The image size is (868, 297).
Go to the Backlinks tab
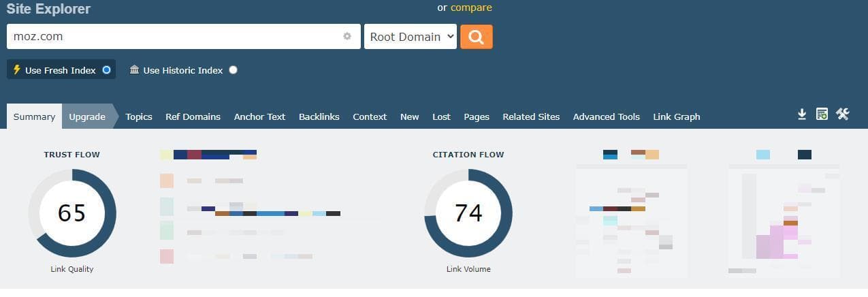319,116
